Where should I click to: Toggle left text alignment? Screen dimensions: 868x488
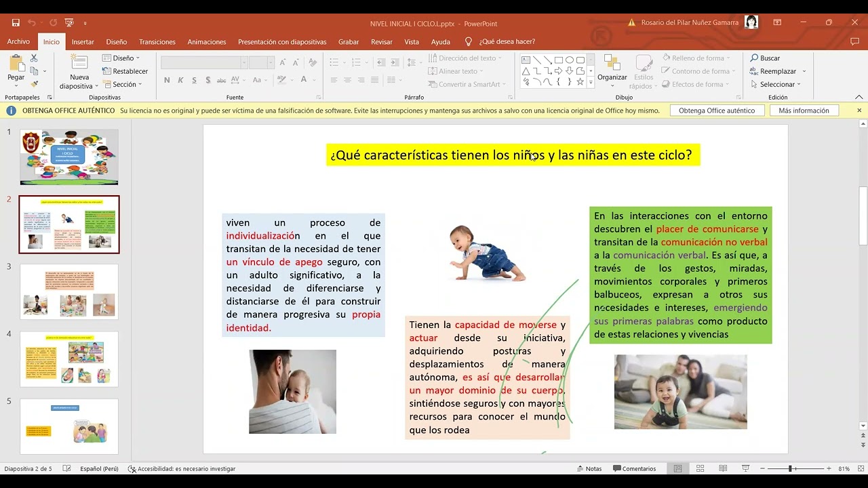334,80
